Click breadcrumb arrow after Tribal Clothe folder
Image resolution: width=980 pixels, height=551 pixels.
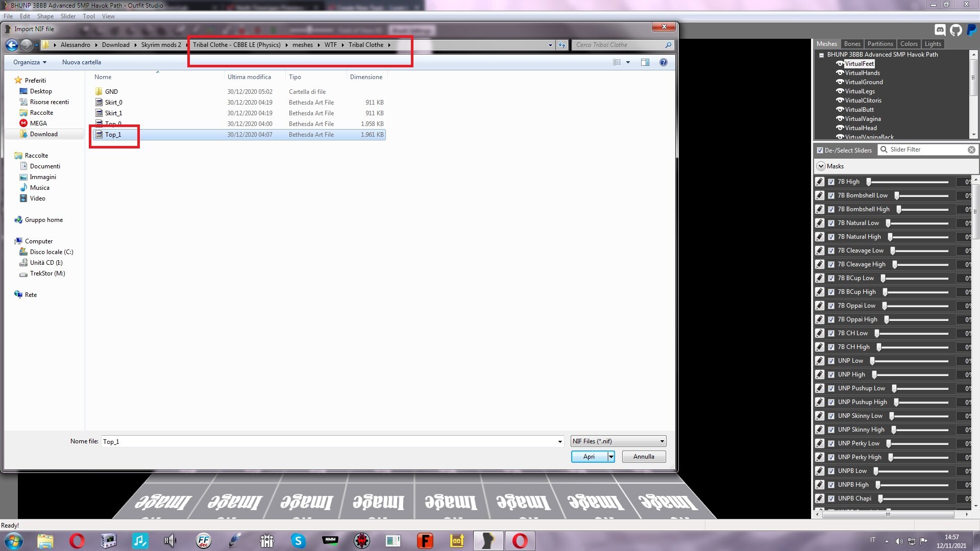pyautogui.click(x=389, y=45)
